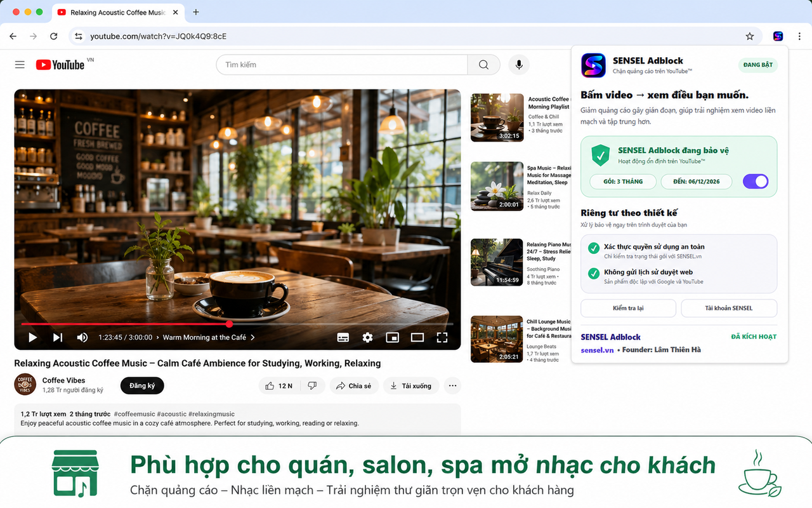This screenshot has height=508, width=812.
Task: Click the search magnifier button
Action: (484, 65)
